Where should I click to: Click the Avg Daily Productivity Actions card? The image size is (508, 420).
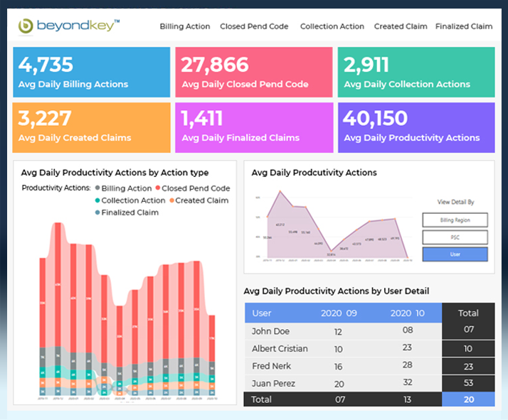(416, 127)
